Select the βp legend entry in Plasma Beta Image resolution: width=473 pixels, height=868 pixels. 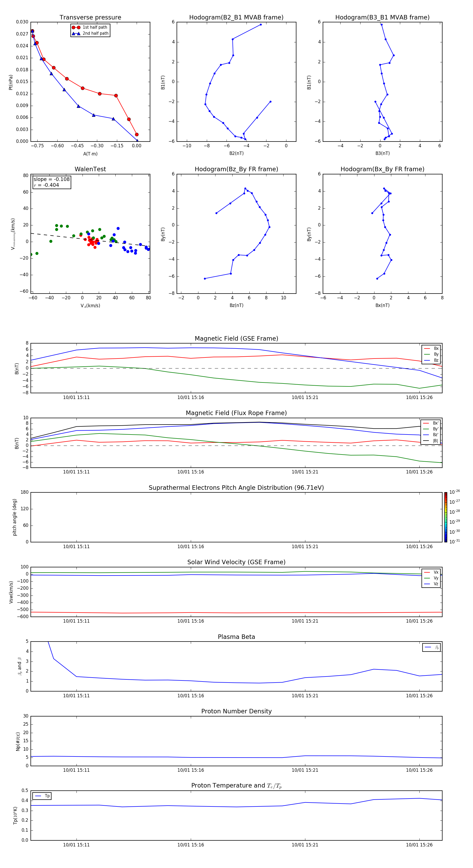tap(431, 647)
